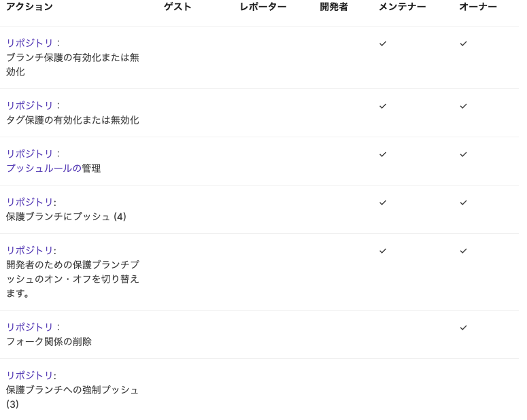The height and width of the screenshot is (420, 527).
Task: Click Owner checkmark for developer push toggle row
Action: pyautogui.click(x=463, y=251)
